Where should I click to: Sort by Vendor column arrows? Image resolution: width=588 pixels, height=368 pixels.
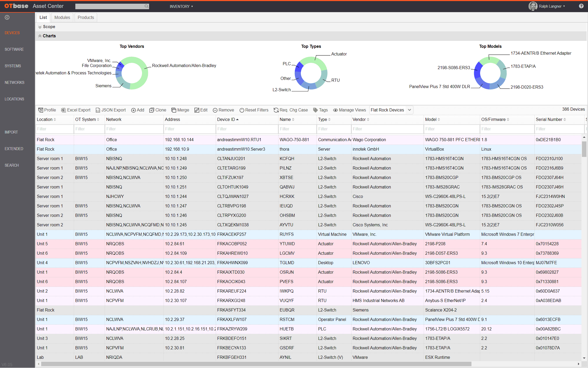point(368,120)
